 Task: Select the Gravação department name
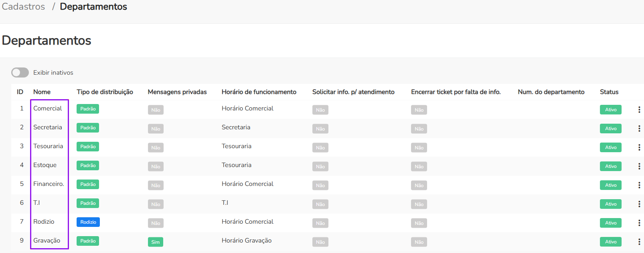(x=47, y=241)
